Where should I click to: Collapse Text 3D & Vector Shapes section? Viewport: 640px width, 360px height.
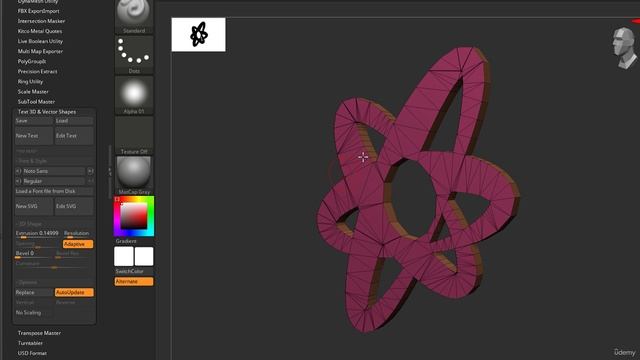click(47, 112)
